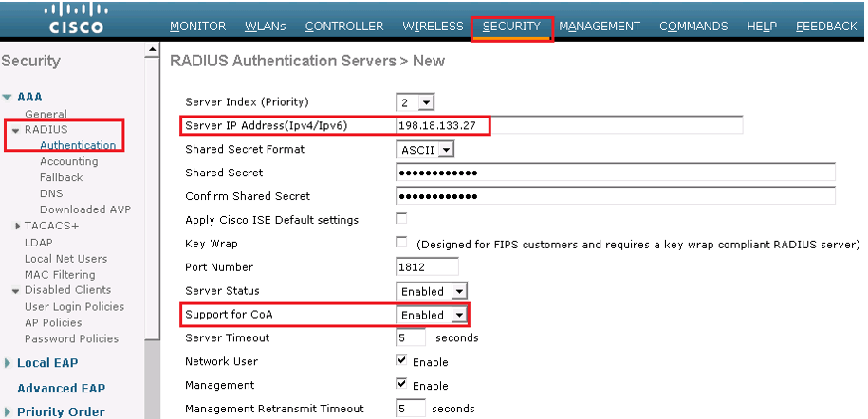868x419 pixels.
Task: Open the Accounting link under RADIUS
Action: pos(68,161)
